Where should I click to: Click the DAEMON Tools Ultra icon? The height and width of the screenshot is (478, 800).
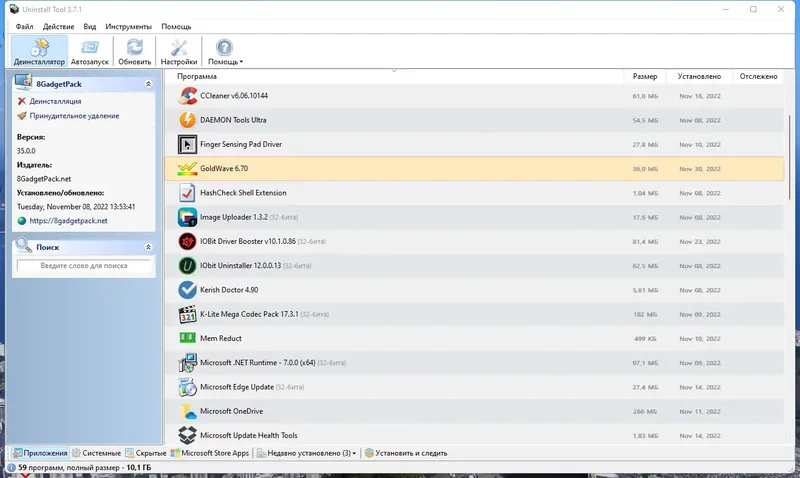[187, 120]
